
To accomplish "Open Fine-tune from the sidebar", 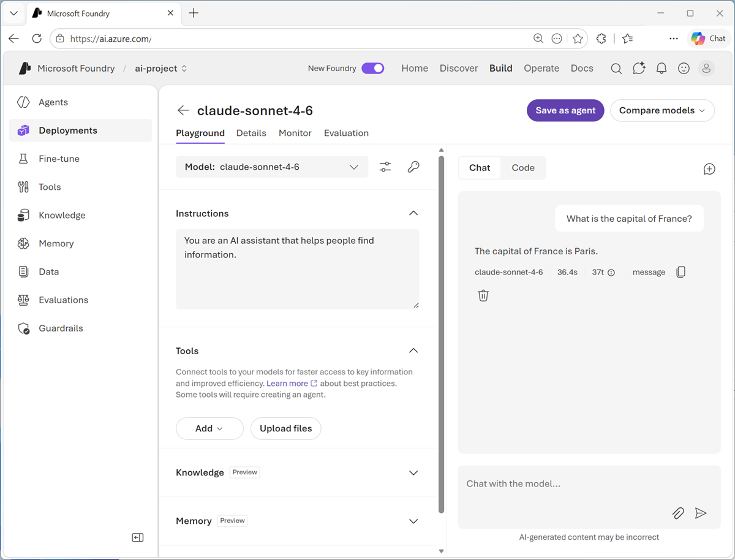I will [x=80, y=159].
